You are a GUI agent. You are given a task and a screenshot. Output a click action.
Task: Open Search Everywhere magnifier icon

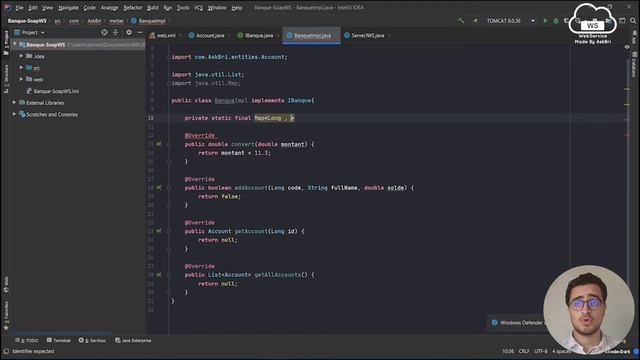[633, 20]
